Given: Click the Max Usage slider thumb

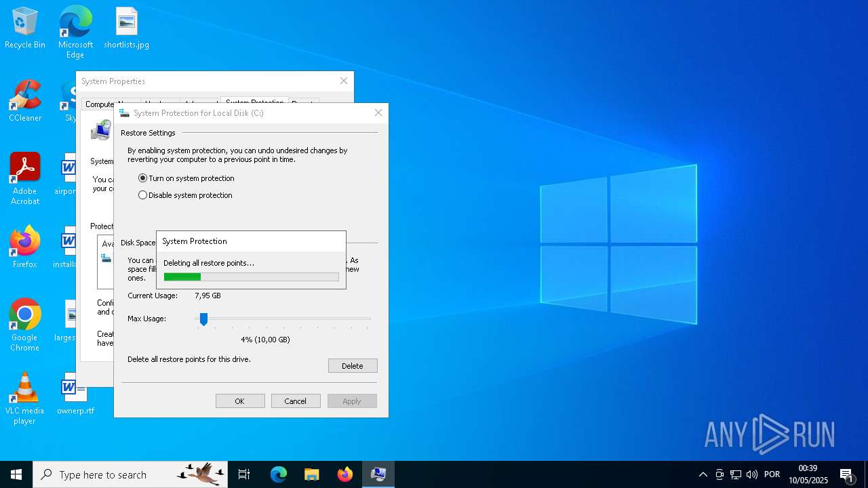Looking at the screenshot, I should click(x=203, y=319).
